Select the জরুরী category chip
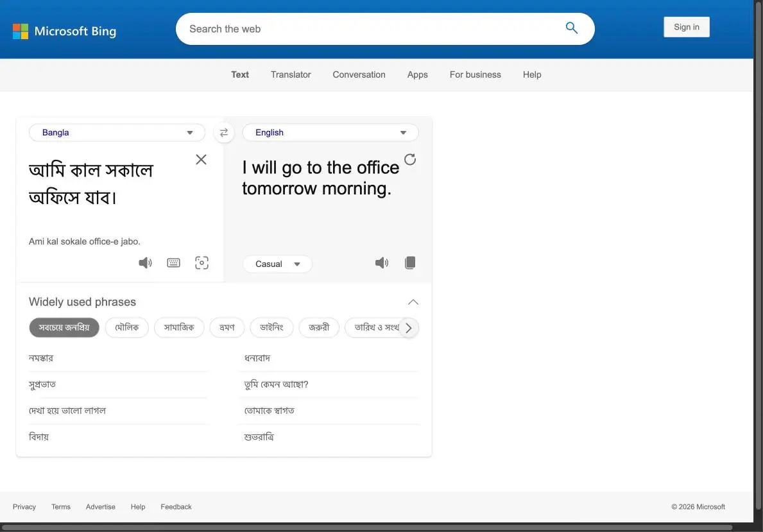Screen dimensions: 763x532 tap(319, 327)
